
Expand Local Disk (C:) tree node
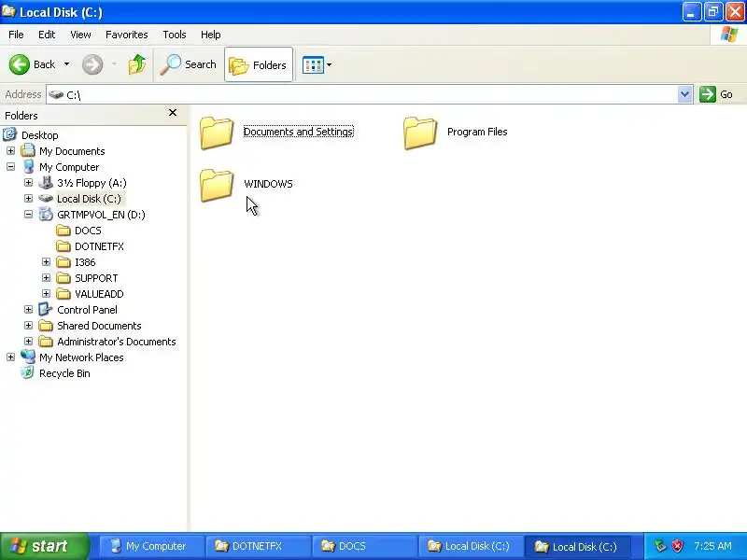pos(28,198)
